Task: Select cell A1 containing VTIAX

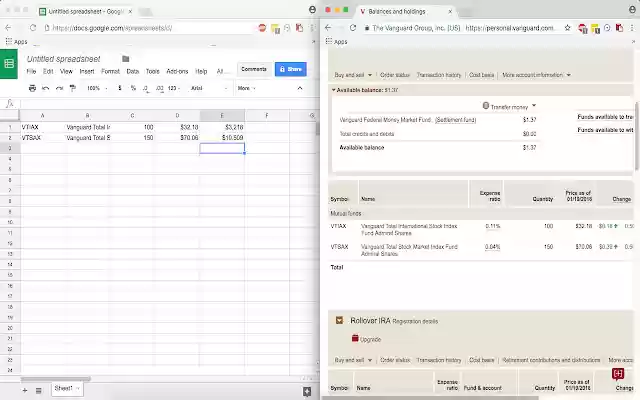Action: pyautogui.click(x=43, y=127)
